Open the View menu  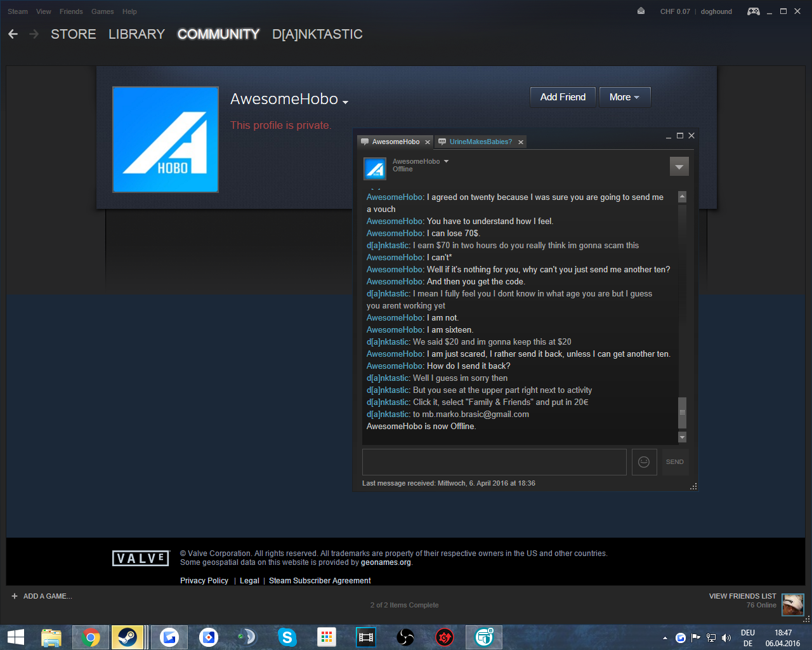pos(44,11)
